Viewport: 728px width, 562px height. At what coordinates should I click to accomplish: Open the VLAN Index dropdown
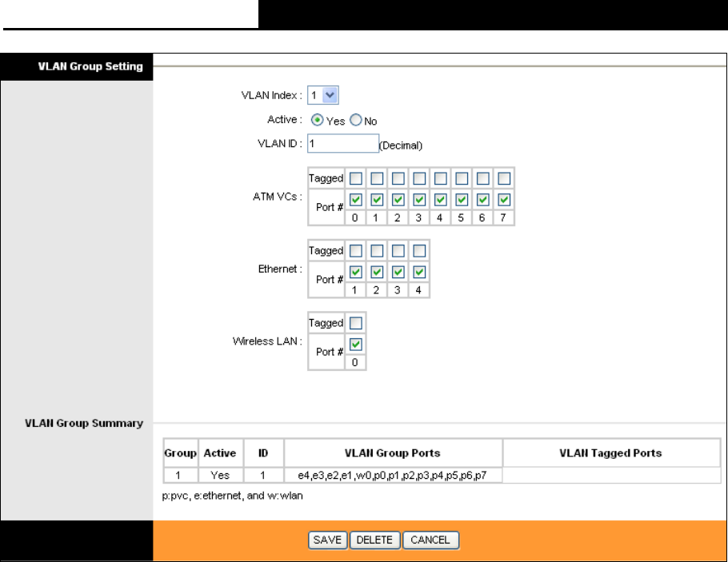pos(323,95)
